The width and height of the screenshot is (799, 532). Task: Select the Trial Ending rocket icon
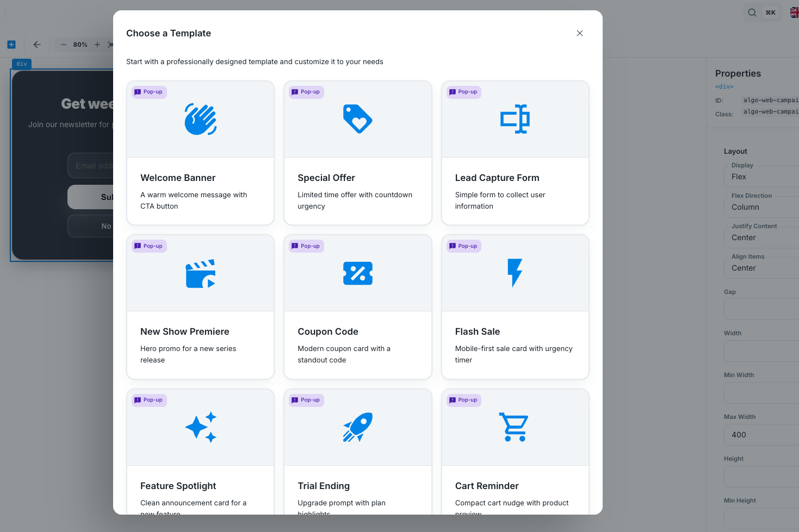358,427
